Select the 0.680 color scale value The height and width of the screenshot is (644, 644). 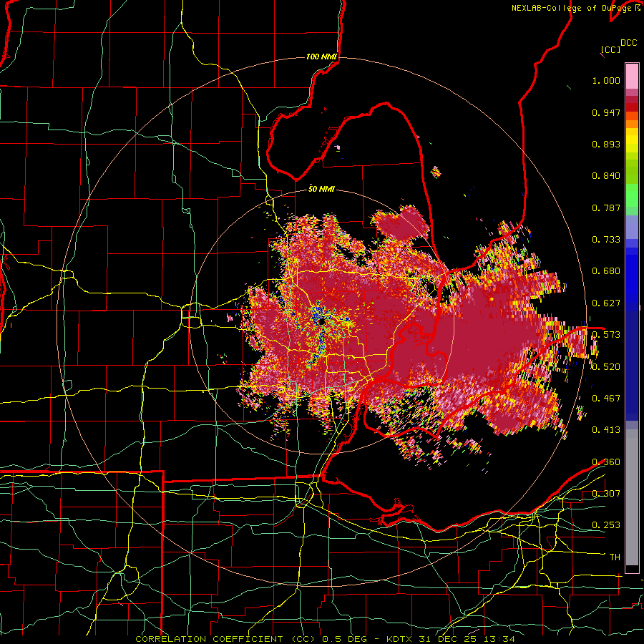(x=606, y=271)
